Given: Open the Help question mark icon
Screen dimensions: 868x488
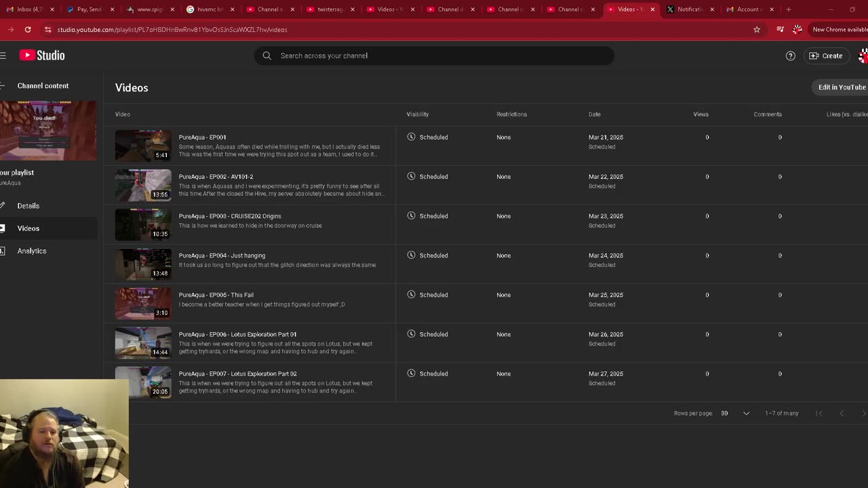Looking at the screenshot, I should 790,56.
